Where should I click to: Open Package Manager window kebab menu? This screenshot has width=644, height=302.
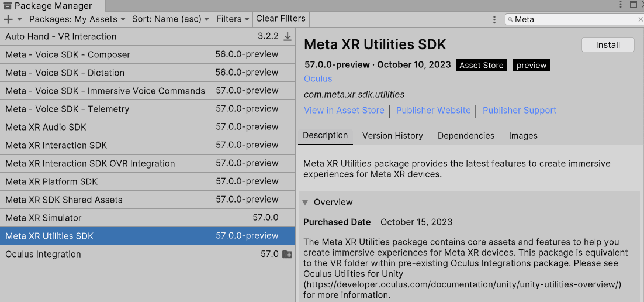621,5
